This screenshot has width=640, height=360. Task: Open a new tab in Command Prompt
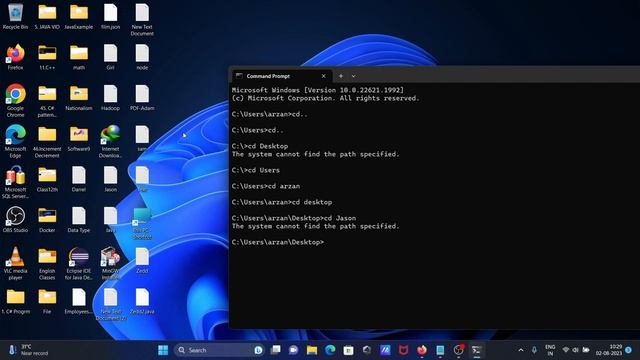click(341, 76)
